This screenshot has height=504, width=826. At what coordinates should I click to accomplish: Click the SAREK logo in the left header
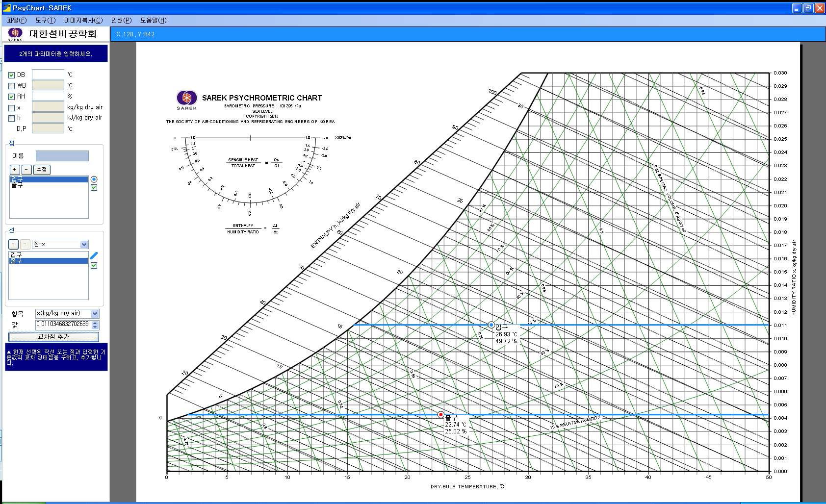[15, 34]
